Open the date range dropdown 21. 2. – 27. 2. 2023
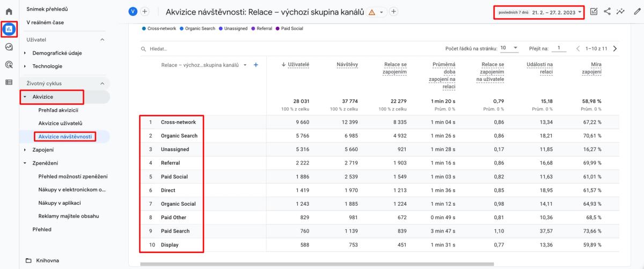This screenshot has height=269, width=644. point(538,12)
